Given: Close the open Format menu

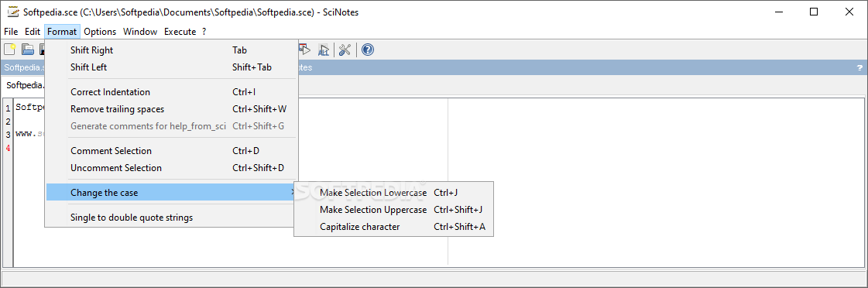Looking at the screenshot, I should click(x=62, y=32).
